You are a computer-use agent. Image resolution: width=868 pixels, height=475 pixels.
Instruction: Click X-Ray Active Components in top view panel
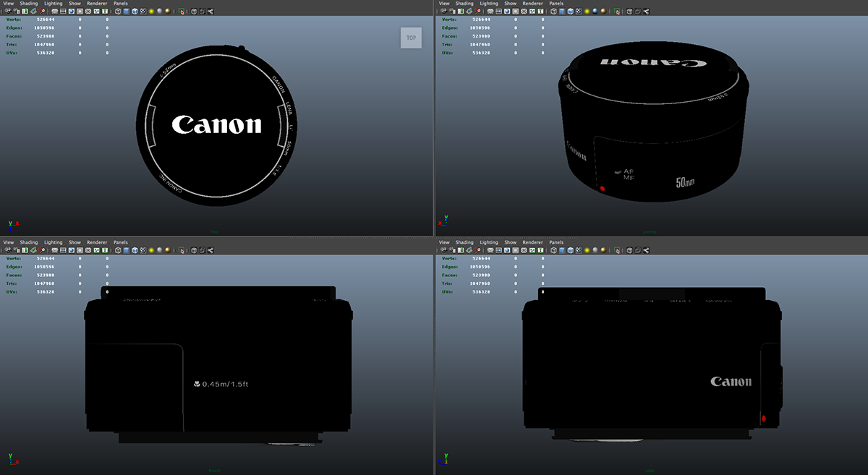[x=202, y=12]
